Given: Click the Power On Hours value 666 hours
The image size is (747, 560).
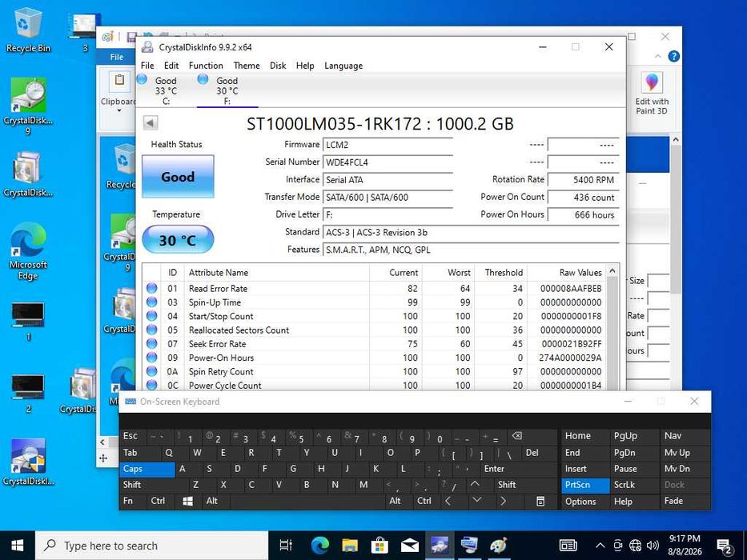Looking at the screenshot, I should (583, 215).
